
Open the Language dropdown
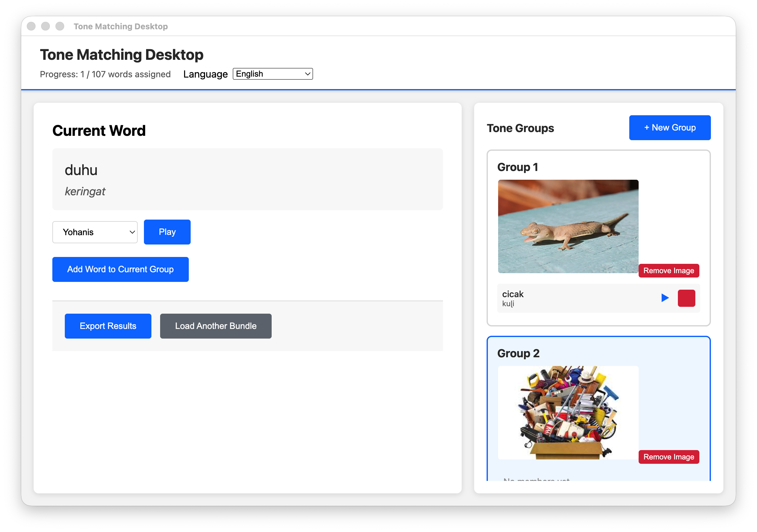click(272, 74)
